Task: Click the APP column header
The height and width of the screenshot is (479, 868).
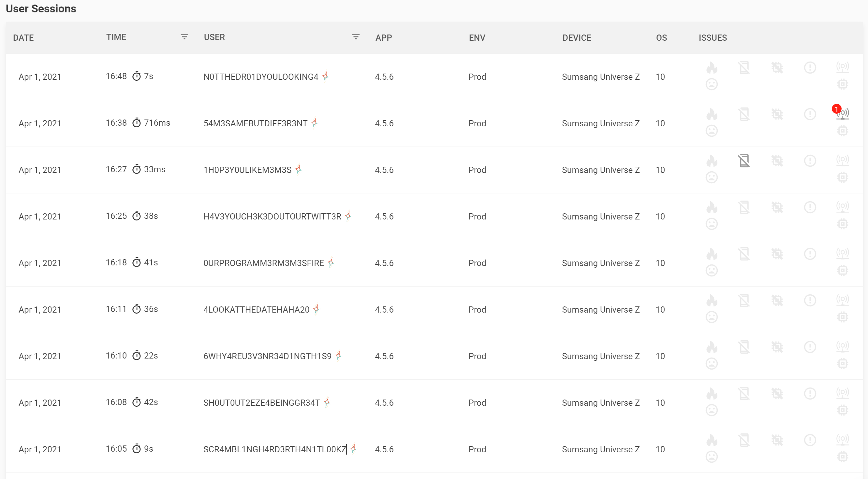Action: tap(383, 38)
